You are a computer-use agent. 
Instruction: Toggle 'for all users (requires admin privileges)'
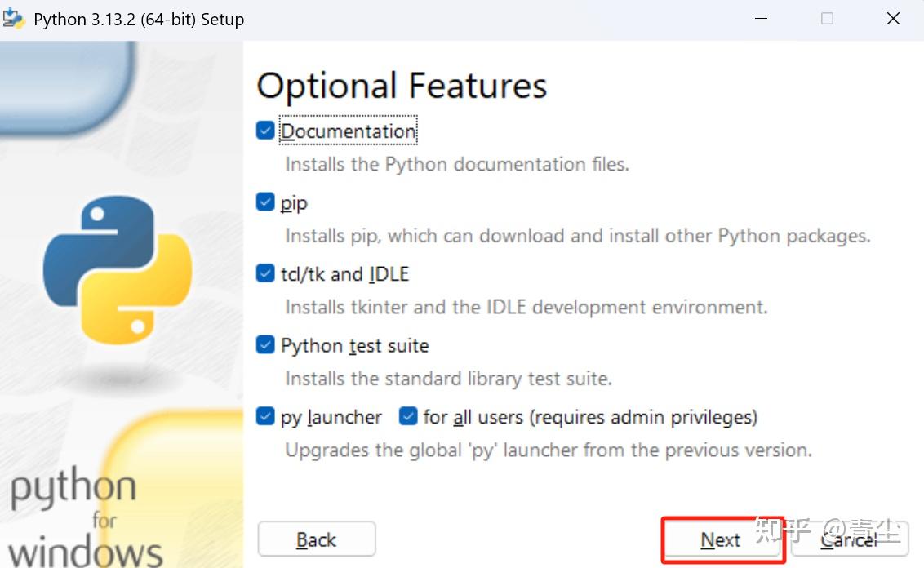coord(406,415)
